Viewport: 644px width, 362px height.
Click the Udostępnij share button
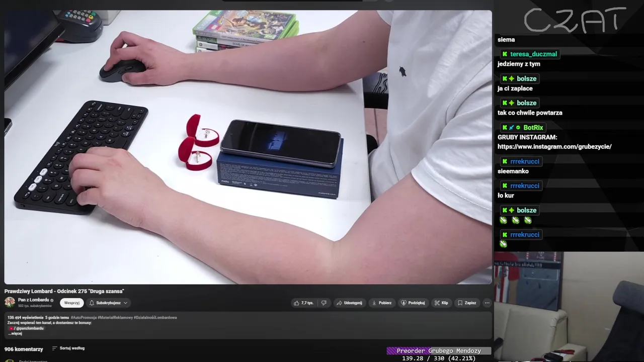pos(349,303)
